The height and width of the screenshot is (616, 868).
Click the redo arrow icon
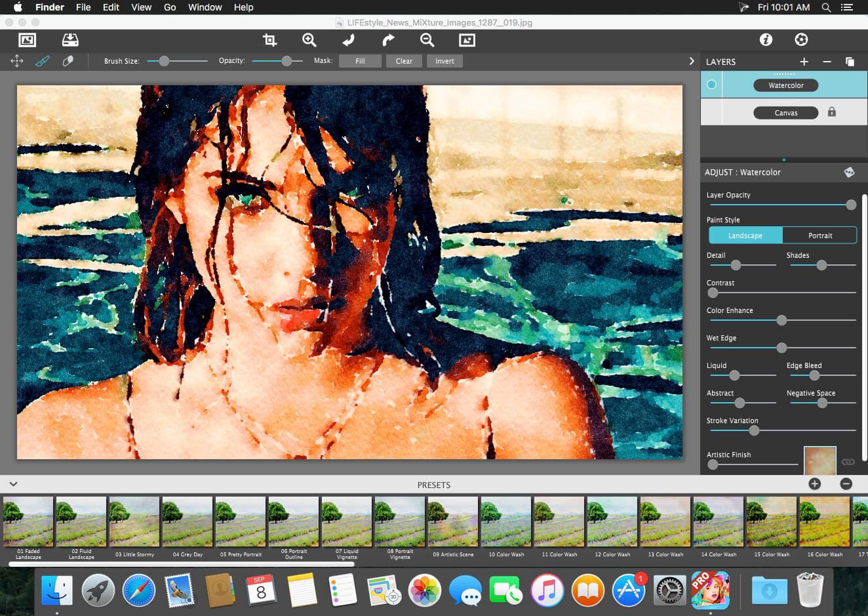(x=388, y=40)
